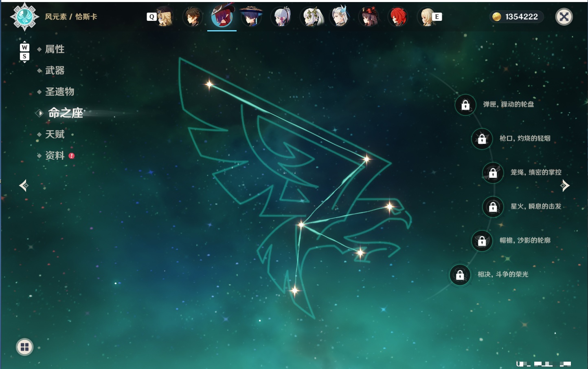The image size is (588, 369).
Task: Select the highlighted Chasca avatar
Action: 222,16
